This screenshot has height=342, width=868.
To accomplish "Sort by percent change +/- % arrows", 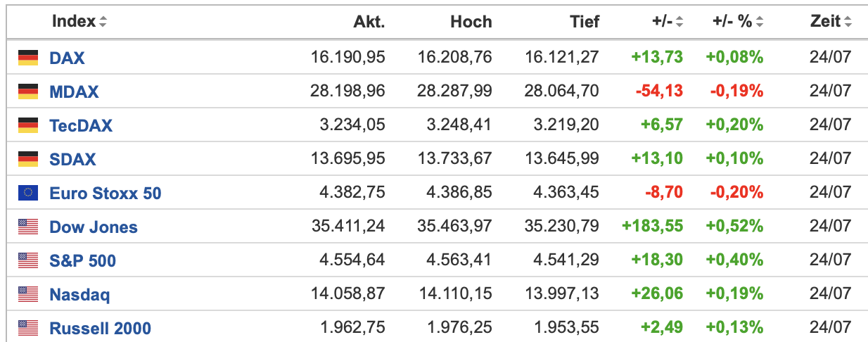I will (760, 22).
